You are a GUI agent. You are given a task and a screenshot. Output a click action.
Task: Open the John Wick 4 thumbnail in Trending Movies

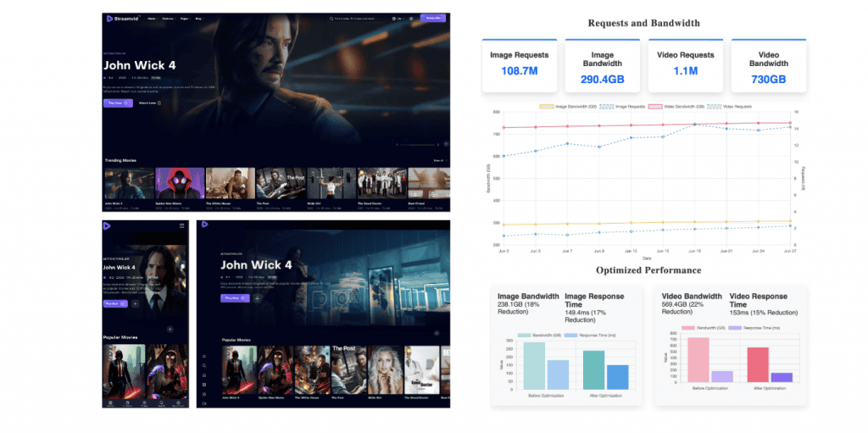[x=129, y=183]
